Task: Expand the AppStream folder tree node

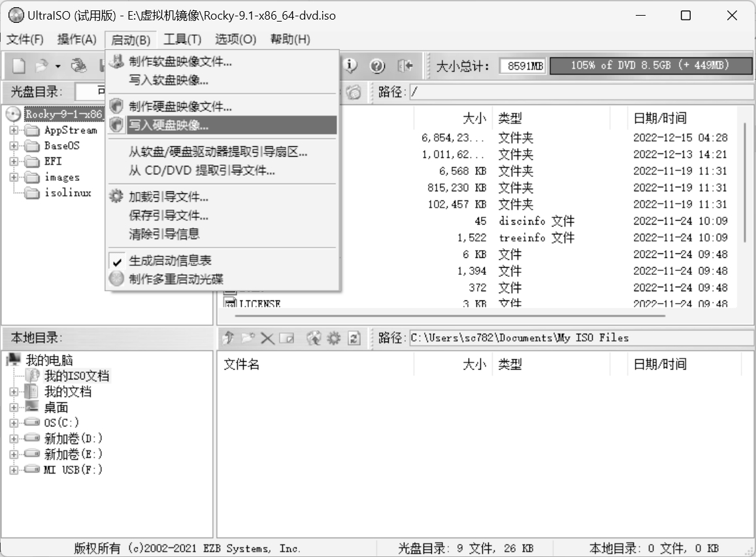Action: (x=13, y=131)
